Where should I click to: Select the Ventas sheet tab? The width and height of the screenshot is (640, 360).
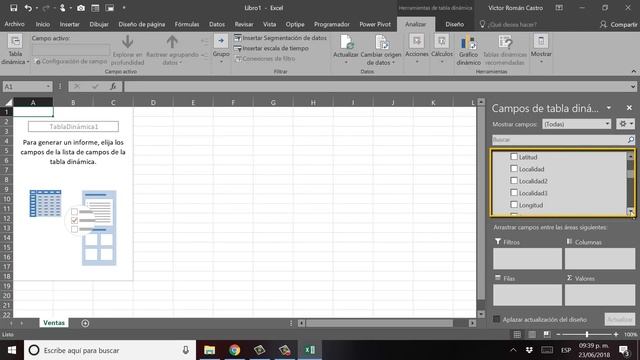click(x=54, y=323)
